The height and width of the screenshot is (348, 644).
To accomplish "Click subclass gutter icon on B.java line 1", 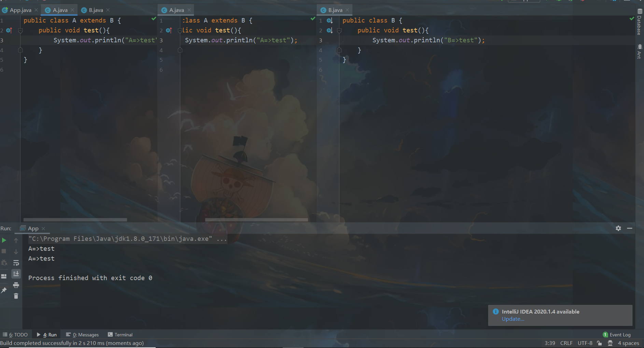I will [x=330, y=20].
